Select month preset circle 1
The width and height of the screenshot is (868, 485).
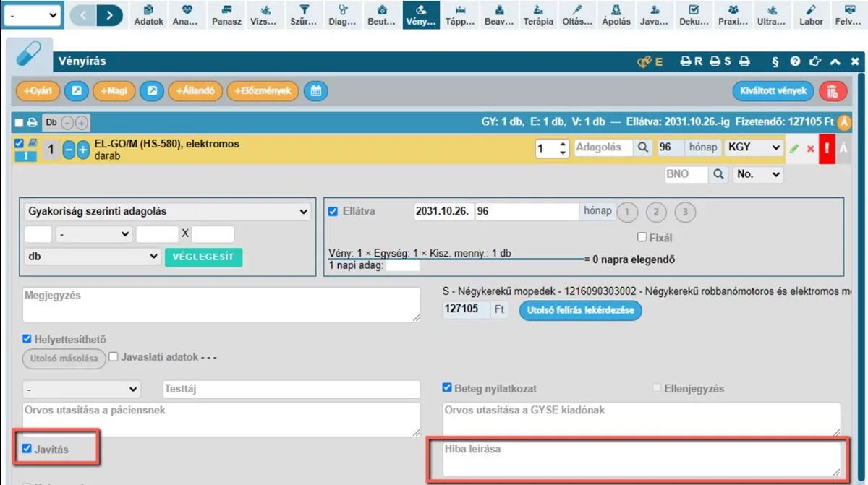tap(628, 213)
